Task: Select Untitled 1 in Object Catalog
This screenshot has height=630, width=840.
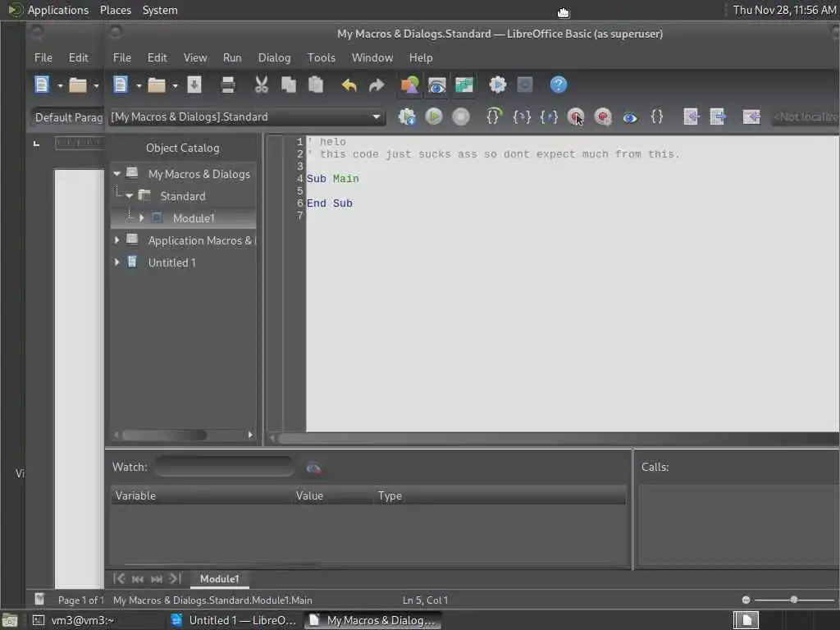Action: pos(172,262)
